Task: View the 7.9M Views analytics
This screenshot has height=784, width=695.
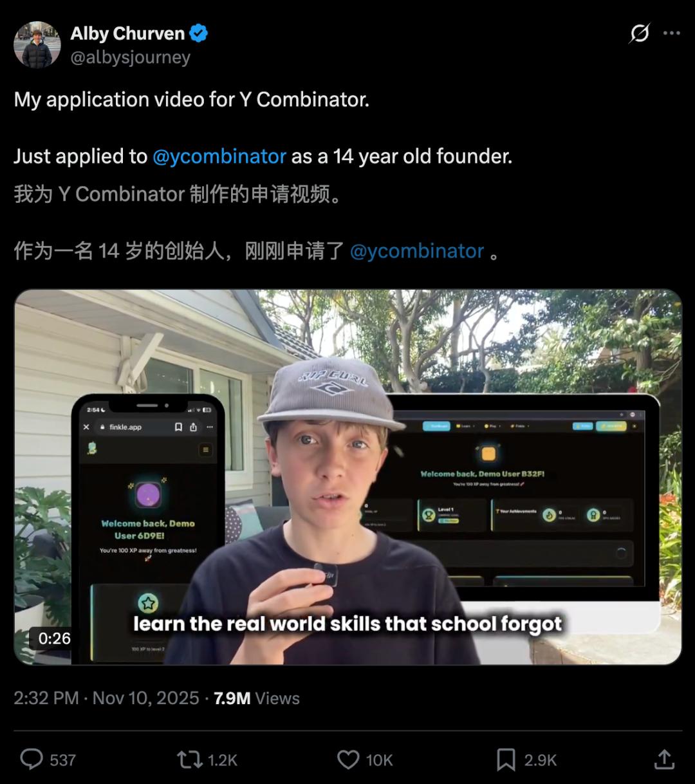Action: point(257,698)
